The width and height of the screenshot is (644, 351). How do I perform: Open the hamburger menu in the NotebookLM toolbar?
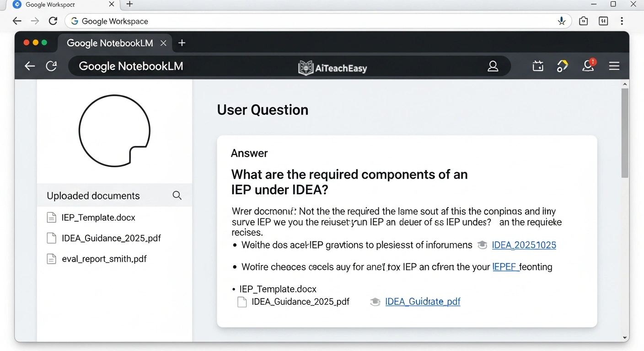[x=614, y=66]
